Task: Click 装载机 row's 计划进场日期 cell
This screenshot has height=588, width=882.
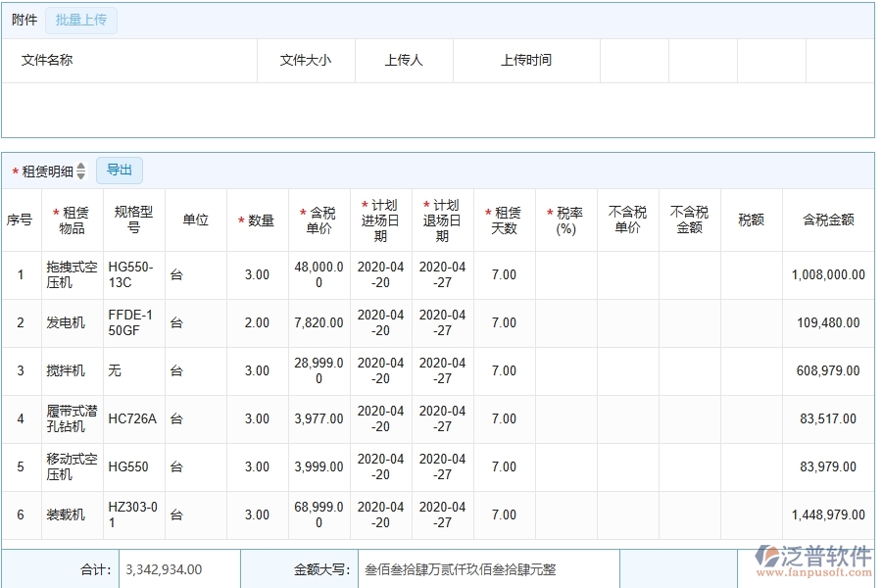Action: pos(379,514)
